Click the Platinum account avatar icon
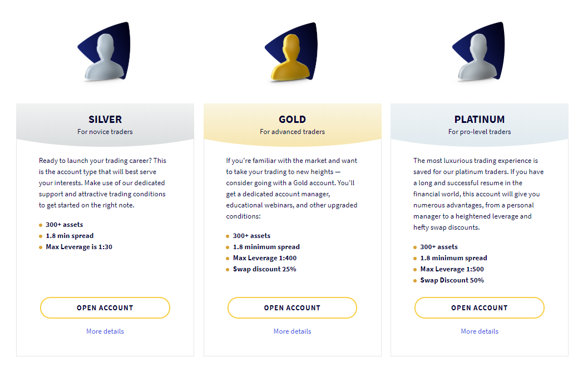588x377 pixels. pos(479,52)
